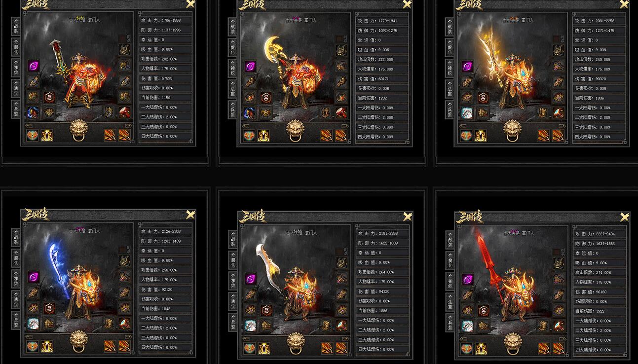Click the hexagon rune badge in bone-blade panel
Screen dimensions: 638x364
pyautogui.click(x=266, y=310)
